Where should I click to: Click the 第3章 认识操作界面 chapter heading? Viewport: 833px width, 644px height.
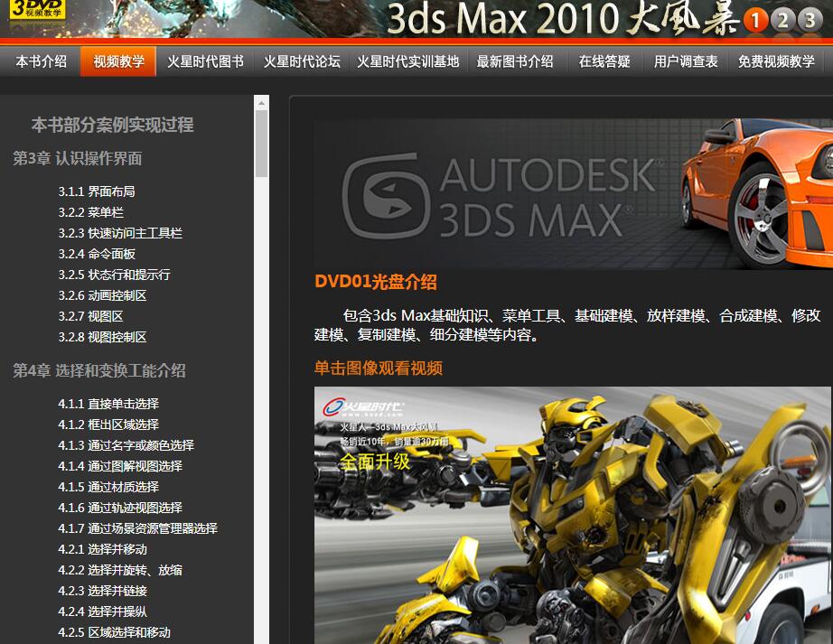(x=78, y=158)
